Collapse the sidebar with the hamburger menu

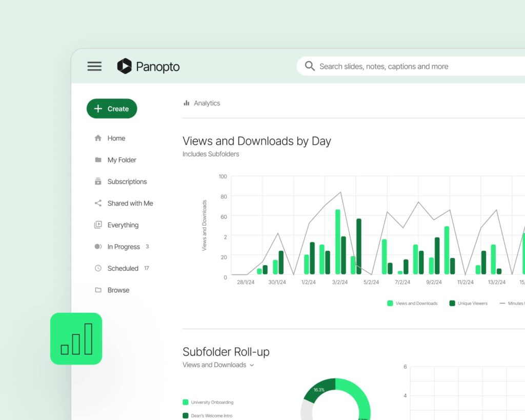tap(94, 66)
